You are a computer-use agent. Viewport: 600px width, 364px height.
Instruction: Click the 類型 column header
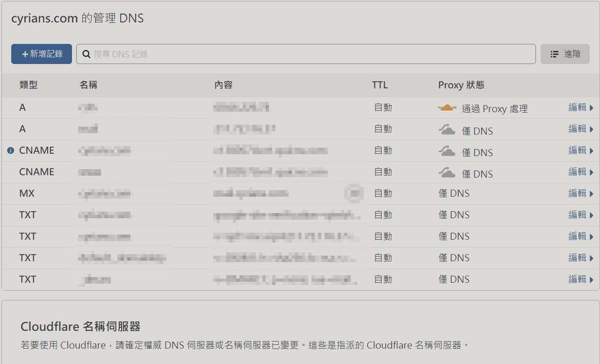tap(29, 85)
